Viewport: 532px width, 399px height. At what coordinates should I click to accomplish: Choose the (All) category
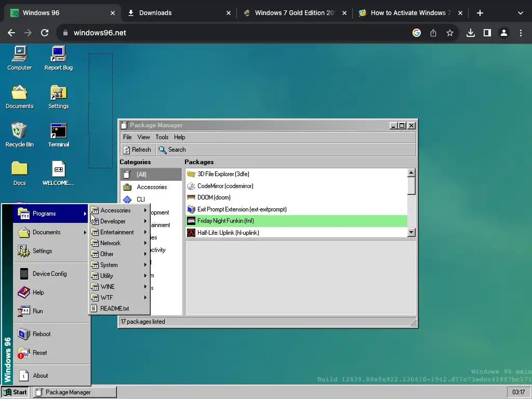pos(151,175)
